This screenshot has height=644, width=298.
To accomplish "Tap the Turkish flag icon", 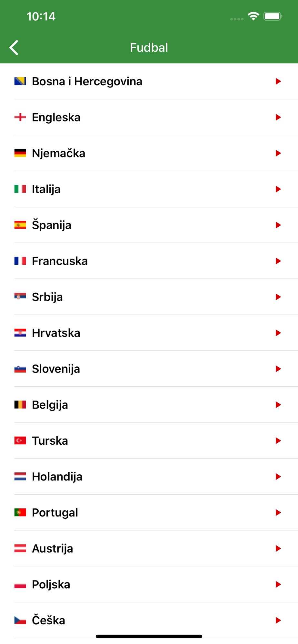I will coord(20,440).
